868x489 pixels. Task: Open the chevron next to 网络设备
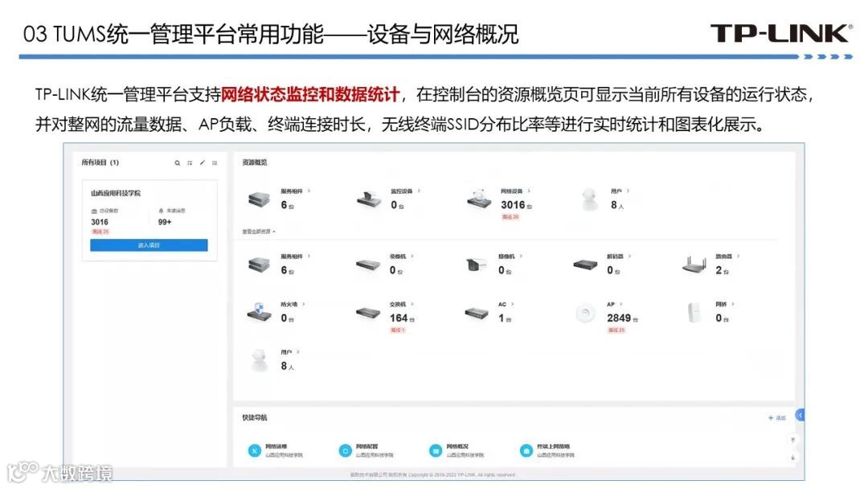(529, 191)
